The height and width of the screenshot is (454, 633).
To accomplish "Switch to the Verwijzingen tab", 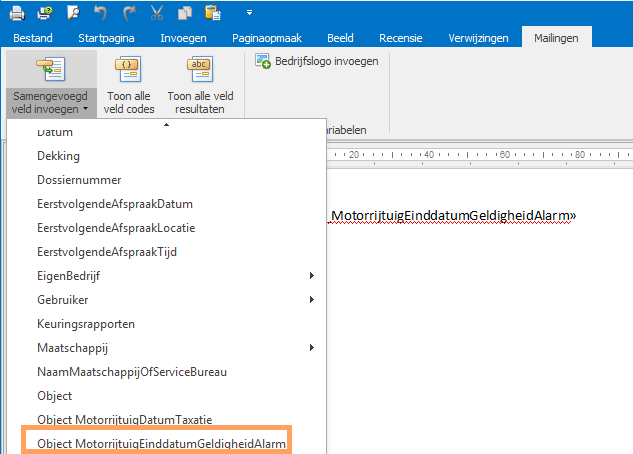I will click(x=478, y=38).
